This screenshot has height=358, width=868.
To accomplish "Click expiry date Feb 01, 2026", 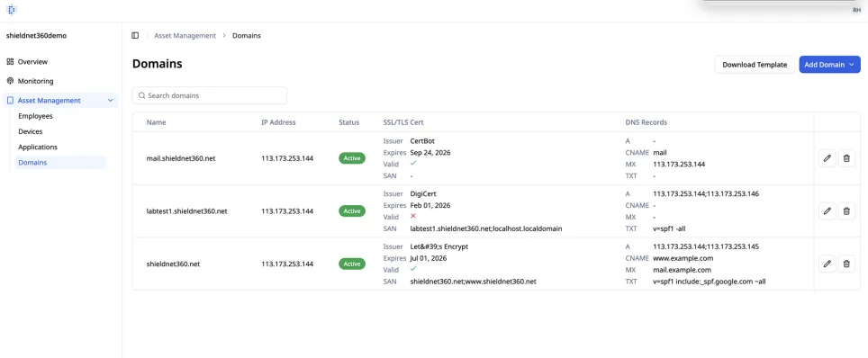I will tap(430, 205).
